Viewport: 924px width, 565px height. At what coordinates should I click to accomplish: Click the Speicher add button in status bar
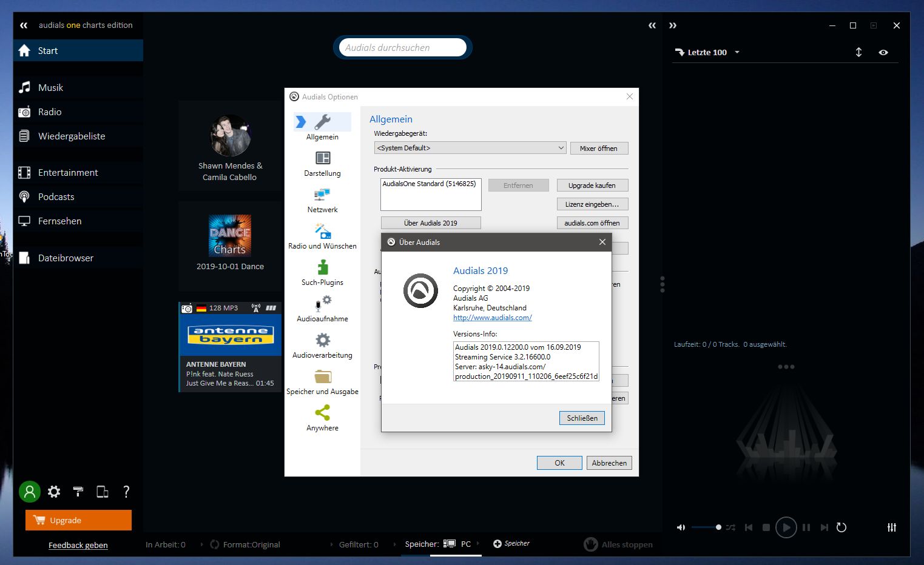point(511,544)
